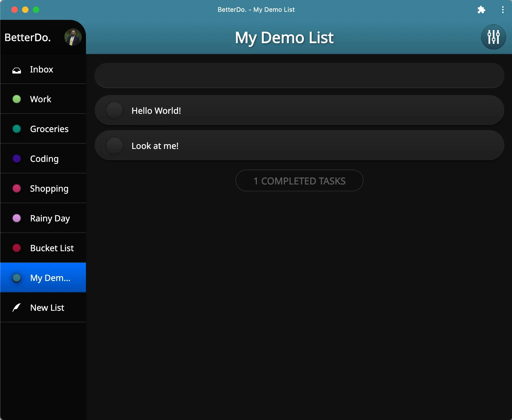Switch to the Work list
Screen dimensions: 512x420
40,99
